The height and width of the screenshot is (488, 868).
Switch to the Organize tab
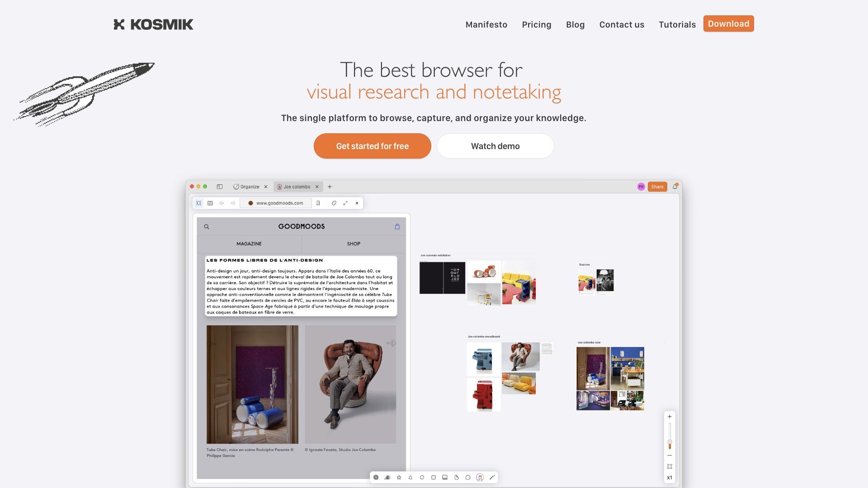tap(249, 187)
